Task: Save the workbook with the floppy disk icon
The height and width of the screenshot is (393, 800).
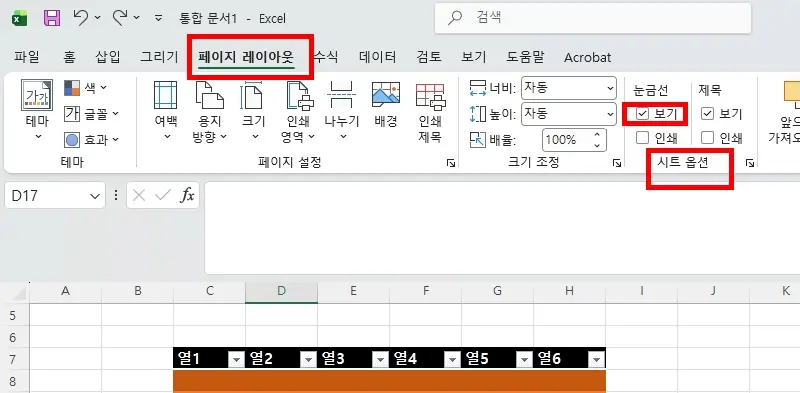Action: coord(52,19)
